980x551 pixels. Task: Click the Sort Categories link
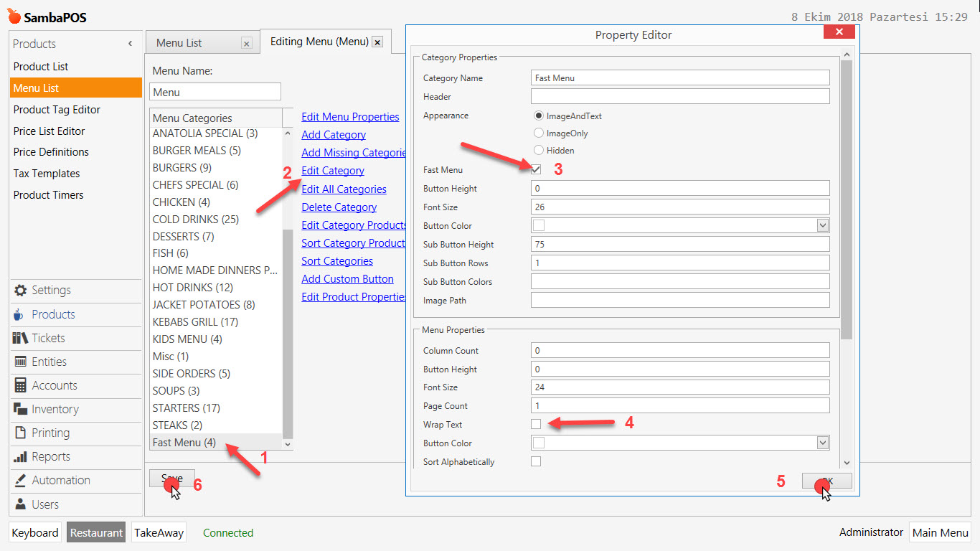click(337, 261)
